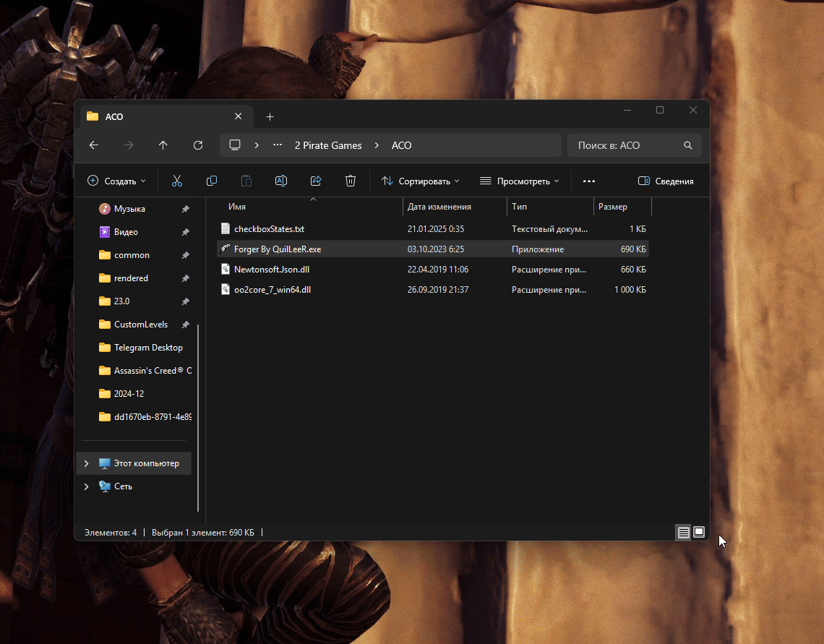Switch to details list view
Image resolution: width=824 pixels, height=644 pixels.
tap(683, 533)
